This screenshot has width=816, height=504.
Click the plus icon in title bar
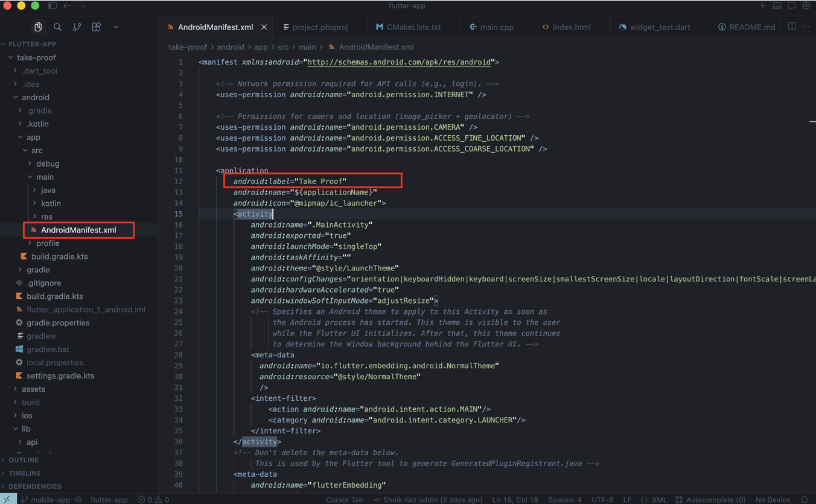pyautogui.click(x=762, y=6)
